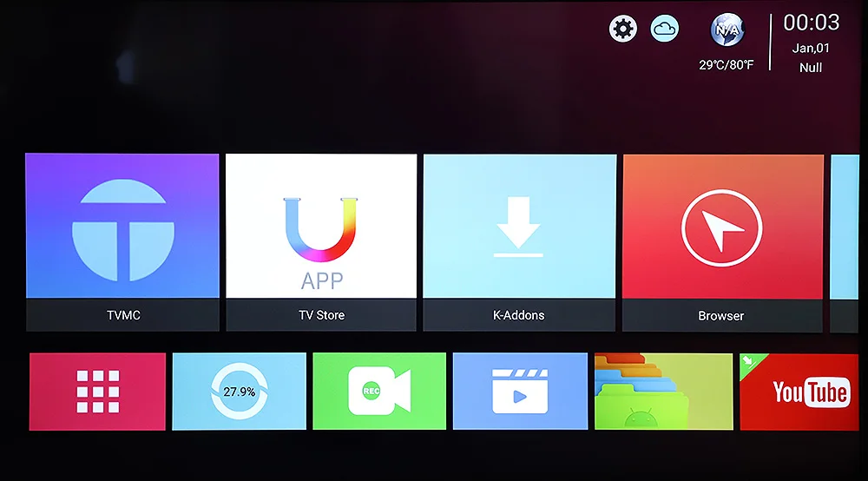Open the REC screen recorder tile
868x481 pixels.
point(379,392)
